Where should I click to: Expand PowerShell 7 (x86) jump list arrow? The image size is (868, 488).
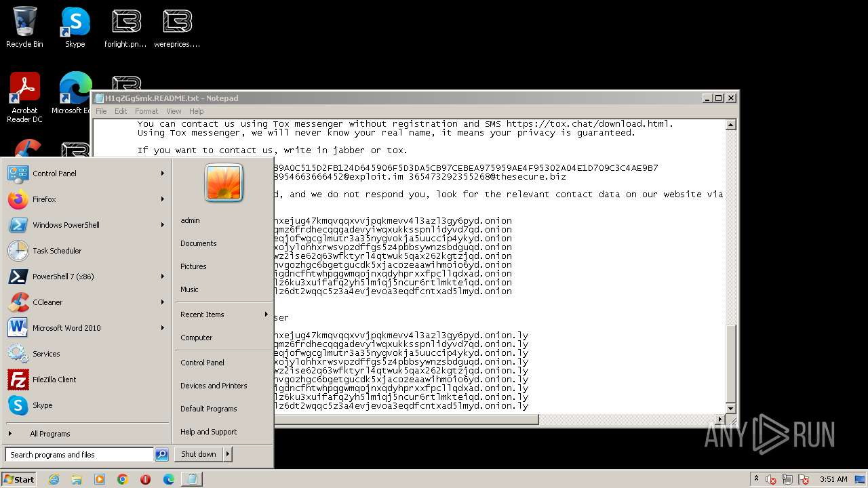(163, 277)
